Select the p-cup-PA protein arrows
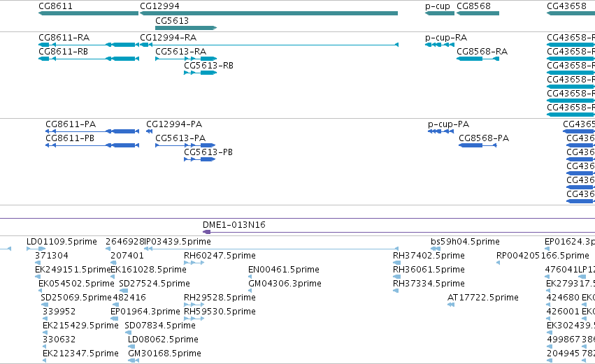This screenshot has height=364, width=595. (x=440, y=131)
